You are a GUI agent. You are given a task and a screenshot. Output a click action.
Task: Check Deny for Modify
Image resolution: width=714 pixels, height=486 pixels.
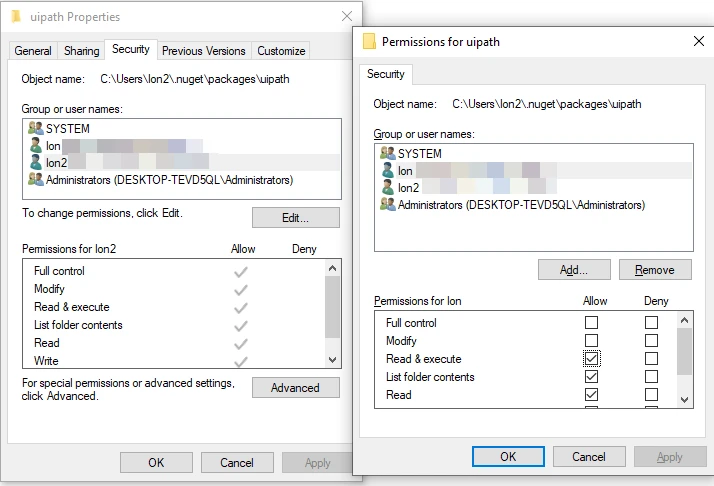(x=651, y=340)
